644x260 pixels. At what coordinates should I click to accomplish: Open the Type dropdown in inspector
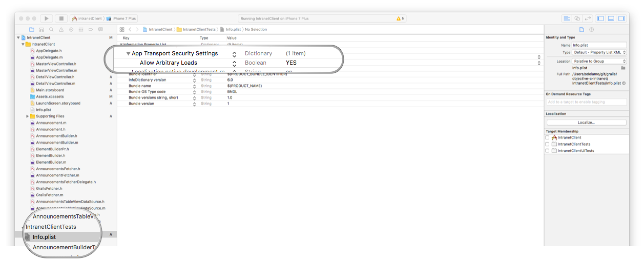tap(599, 52)
